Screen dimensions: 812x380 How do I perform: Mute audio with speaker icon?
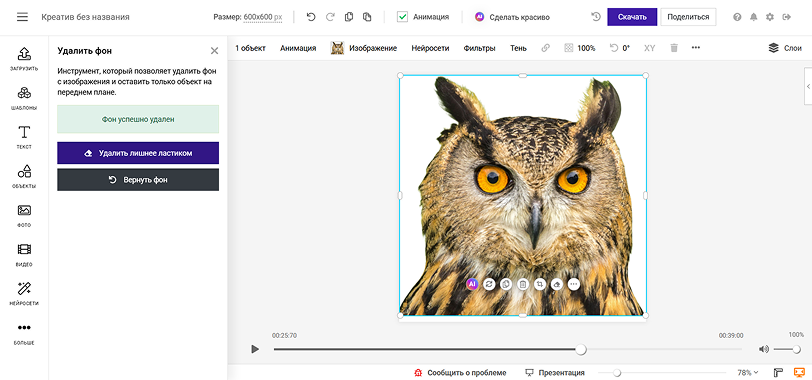click(x=764, y=349)
